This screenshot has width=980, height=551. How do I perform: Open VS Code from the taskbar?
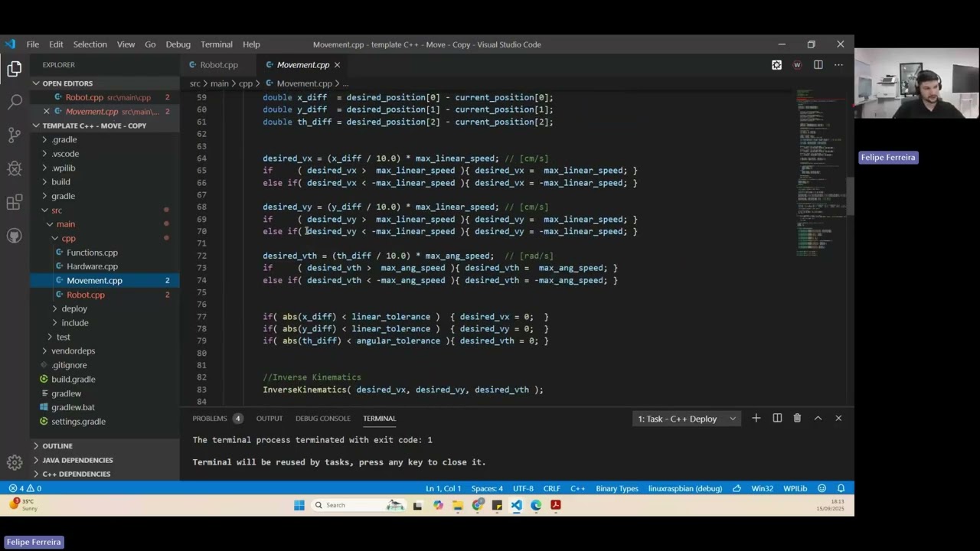516,505
